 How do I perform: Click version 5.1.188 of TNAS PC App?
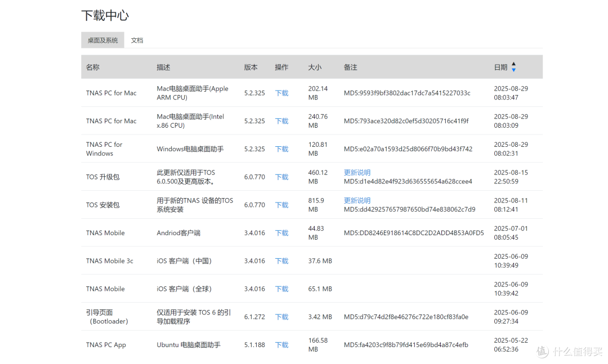pyautogui.click(x=255, y=345)
